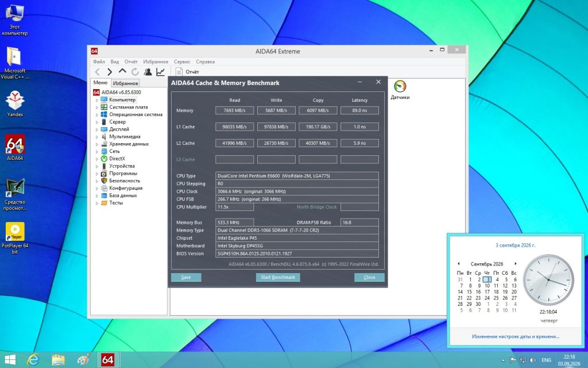This screenshot has height=368, width=588.
Task: Click the Отчёт report toolbar button
Action: [x=188, y=72]
